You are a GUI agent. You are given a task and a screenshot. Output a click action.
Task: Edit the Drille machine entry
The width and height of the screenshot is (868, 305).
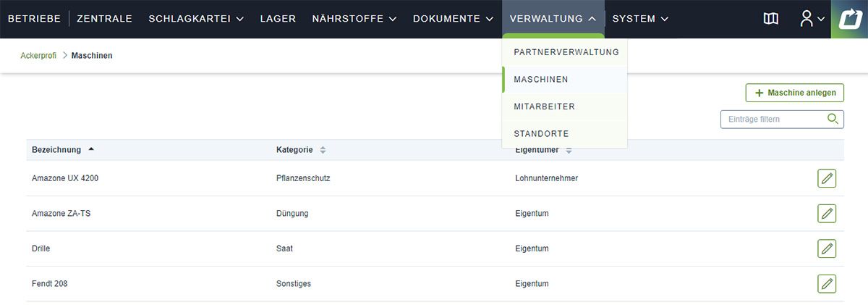(827, 248)
